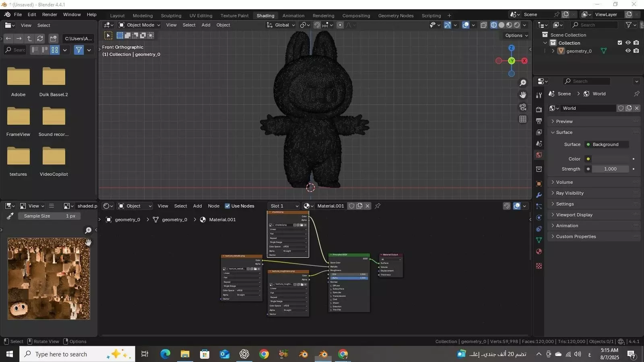This screenshot has width=644, height=362.
Task: Open Global transform orientation dropdown
Action: tap(281, 25)
